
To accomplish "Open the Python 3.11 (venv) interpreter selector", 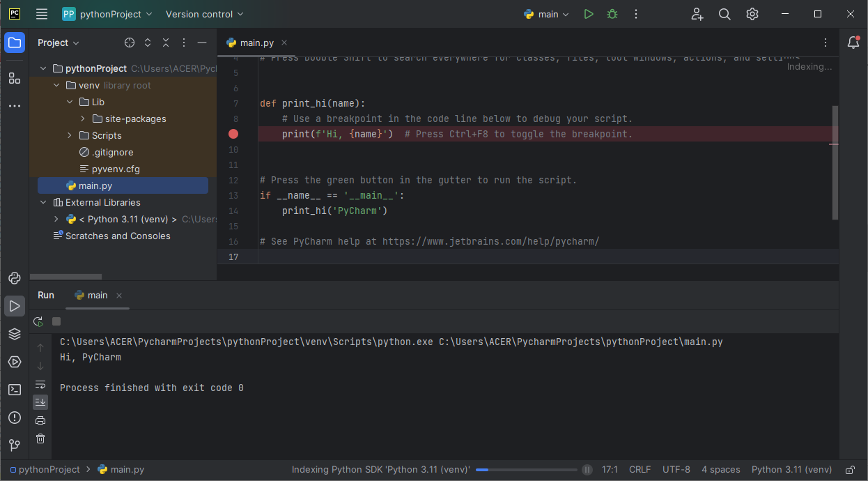I will (x=792, y=470).
